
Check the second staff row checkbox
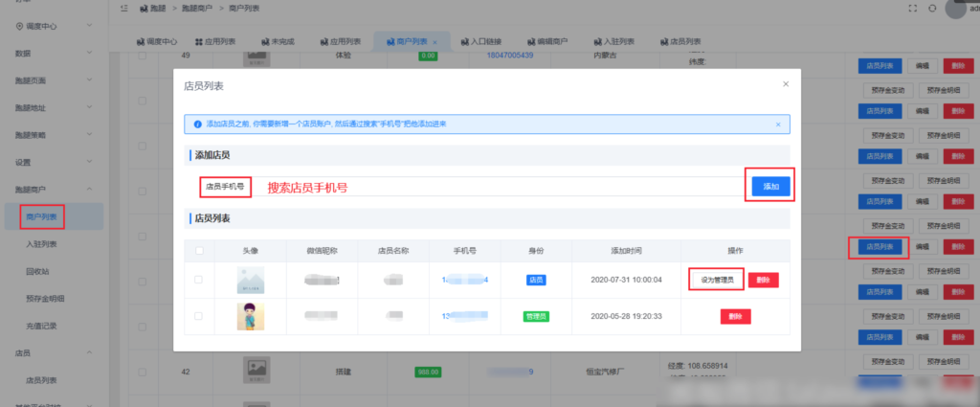pos(199,316)
